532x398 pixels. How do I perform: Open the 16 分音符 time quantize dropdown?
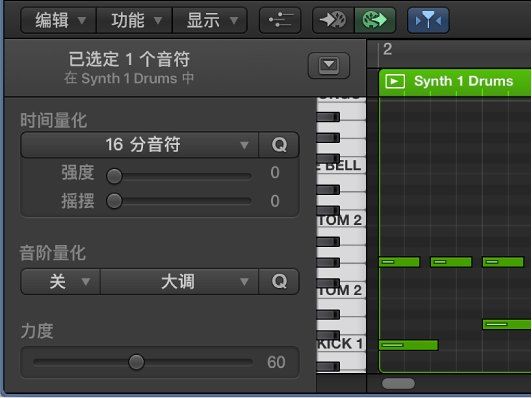tap(140, 145)
